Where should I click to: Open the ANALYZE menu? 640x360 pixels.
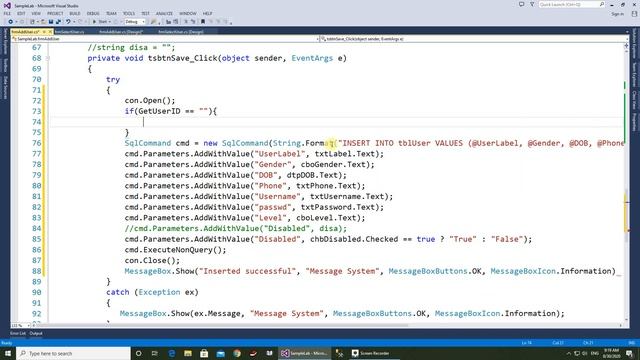click(164, 13)
